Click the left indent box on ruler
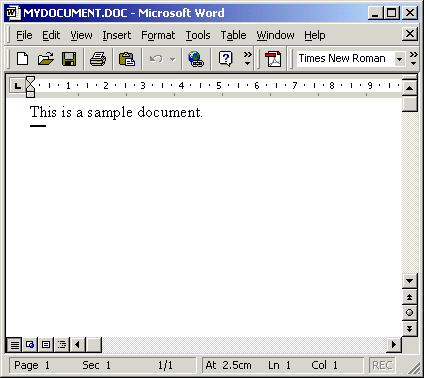This screenshot has height=378, width=424. (30, 94)
